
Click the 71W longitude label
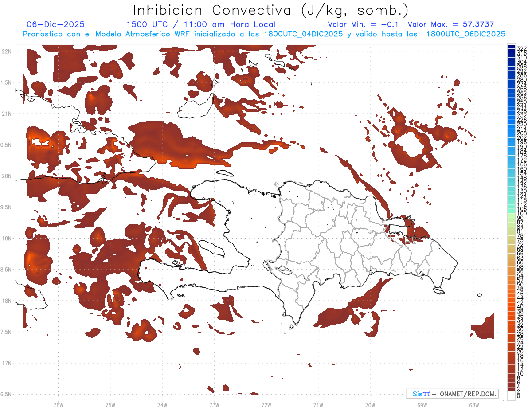click(x=318, y=404)
